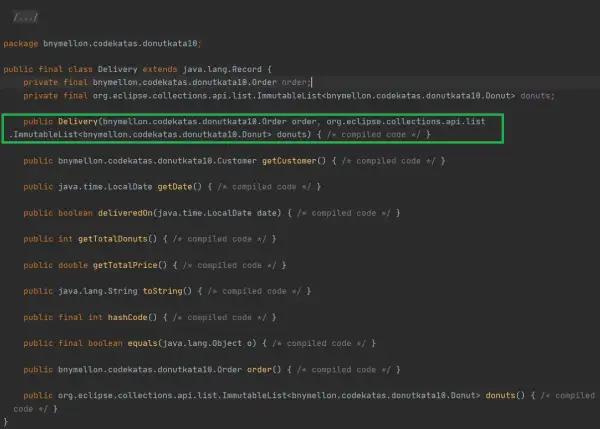600x429 pixels.
Task: Click the 'Delivery' constructor name
Action: click(78, 122)
